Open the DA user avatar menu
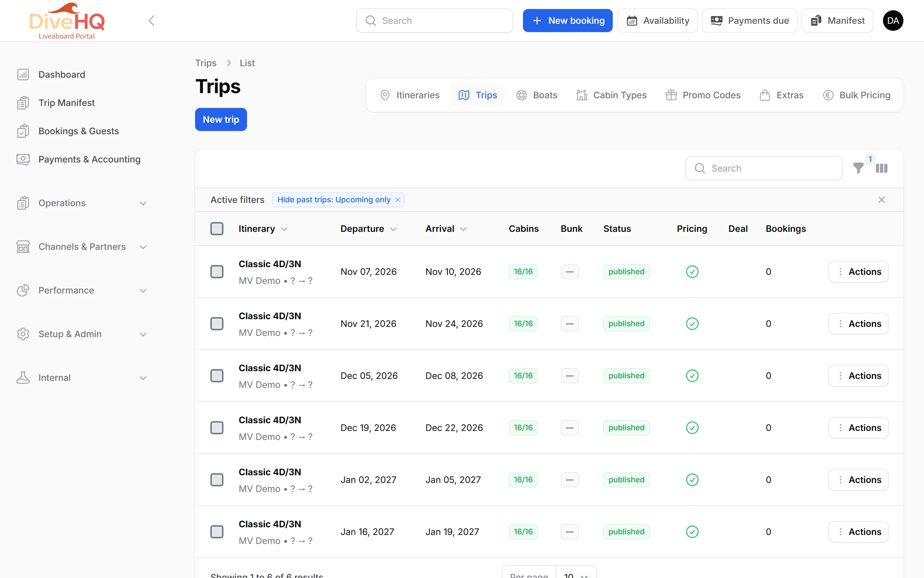 [893, 21]
